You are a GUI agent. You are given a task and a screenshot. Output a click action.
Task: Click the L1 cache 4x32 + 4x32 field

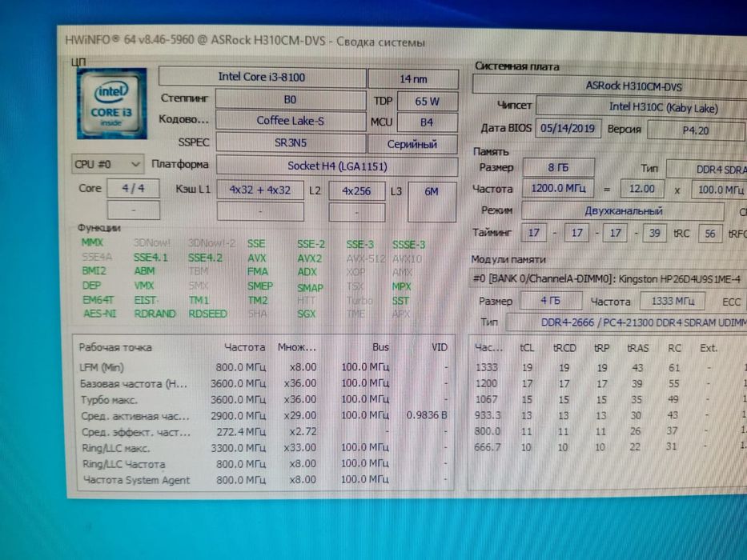tap(260, 190)
